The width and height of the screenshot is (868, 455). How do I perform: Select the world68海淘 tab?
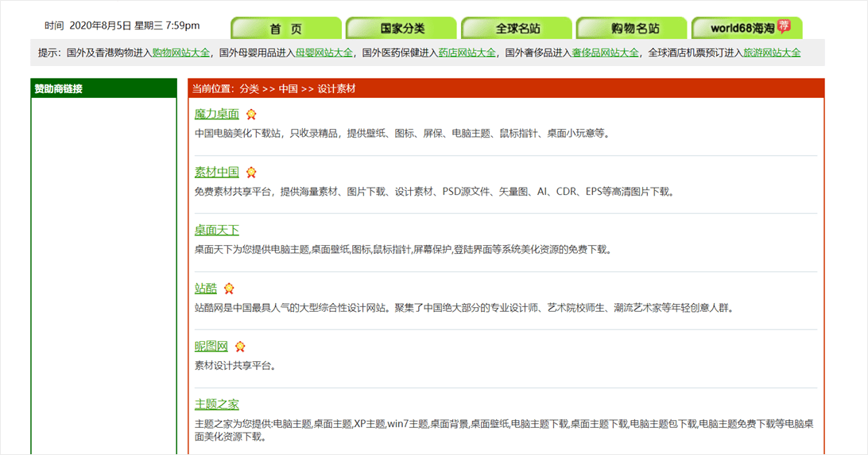click(747, 29)
